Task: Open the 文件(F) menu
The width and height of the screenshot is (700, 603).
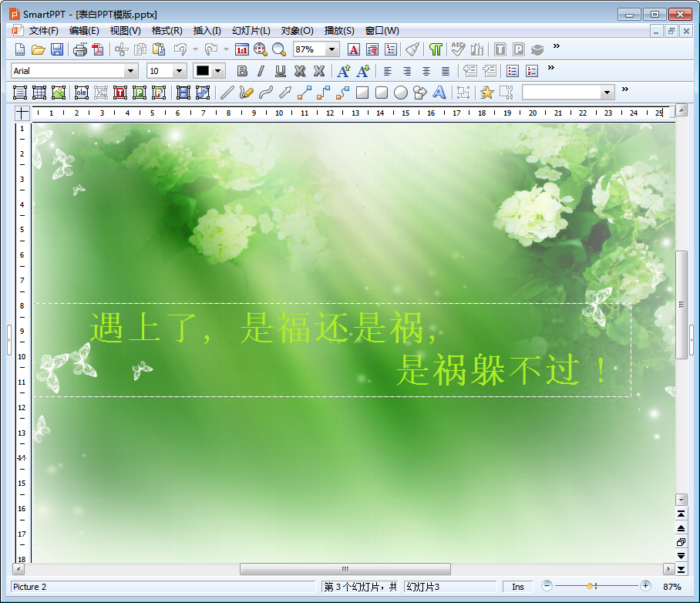Action: (x=44, y=31)
